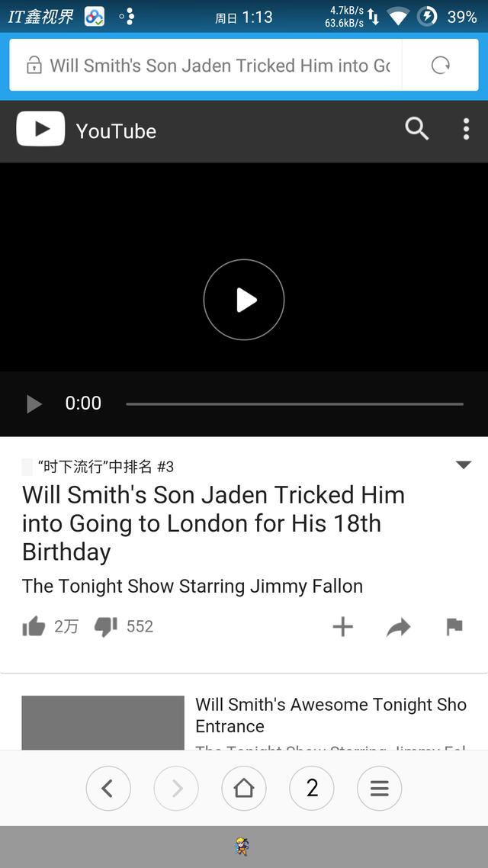The width and height of the screenshot is (488, 868).
Task: Open the YouTube three-dot menu
Action: click(x=466, y=129)
